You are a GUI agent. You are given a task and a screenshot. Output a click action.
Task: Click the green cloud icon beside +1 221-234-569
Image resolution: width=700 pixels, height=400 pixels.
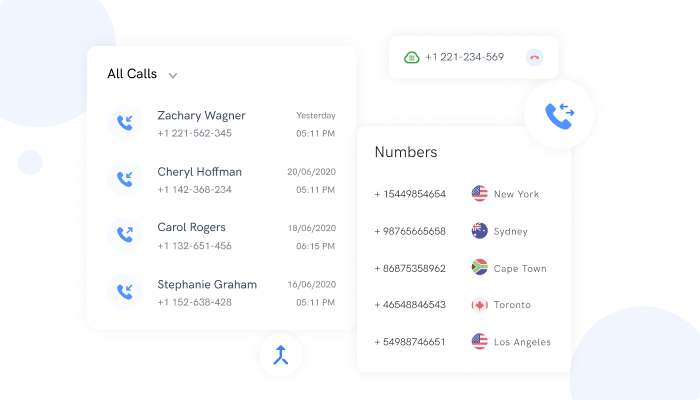[411, 57]
